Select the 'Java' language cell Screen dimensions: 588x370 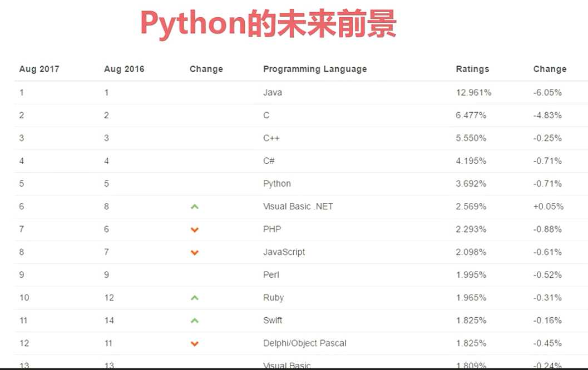(x=273, y=92)
